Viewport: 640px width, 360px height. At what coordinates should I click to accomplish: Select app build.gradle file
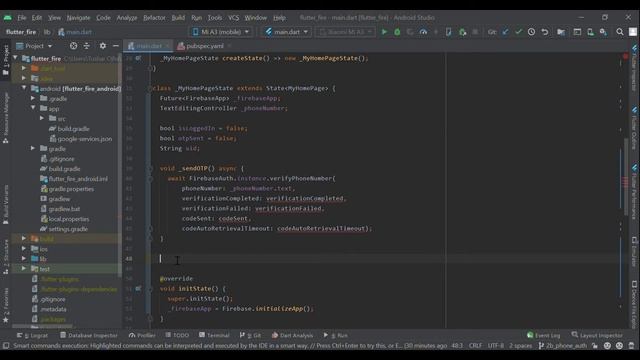point(69,129)
